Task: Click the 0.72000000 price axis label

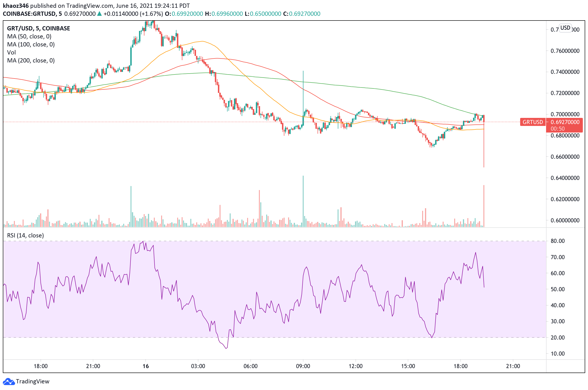Action: pyautogui.click(x=565, y=93)
